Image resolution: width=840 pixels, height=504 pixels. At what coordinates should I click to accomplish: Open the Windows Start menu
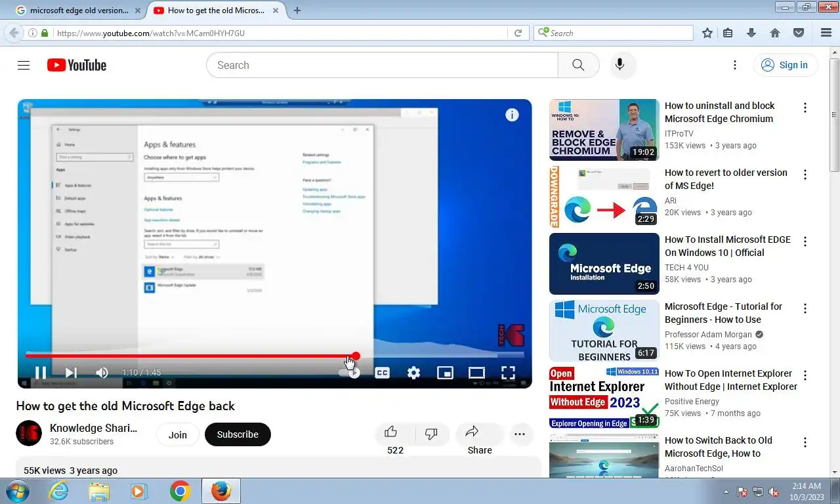17,491
